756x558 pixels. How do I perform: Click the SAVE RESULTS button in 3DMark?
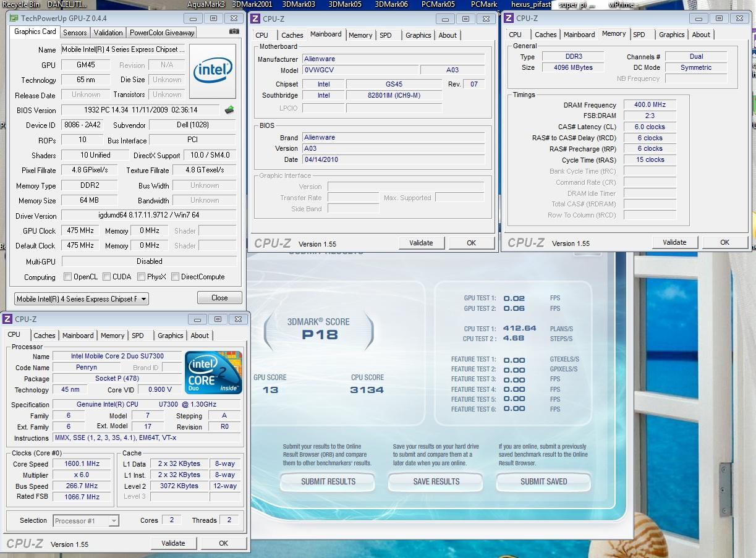tap(436, 482)
